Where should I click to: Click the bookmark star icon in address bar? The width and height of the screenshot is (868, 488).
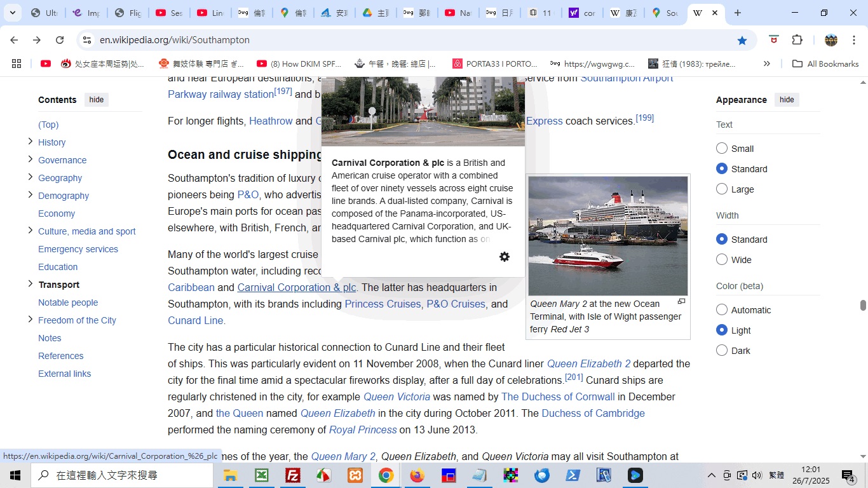coord(742,40)
